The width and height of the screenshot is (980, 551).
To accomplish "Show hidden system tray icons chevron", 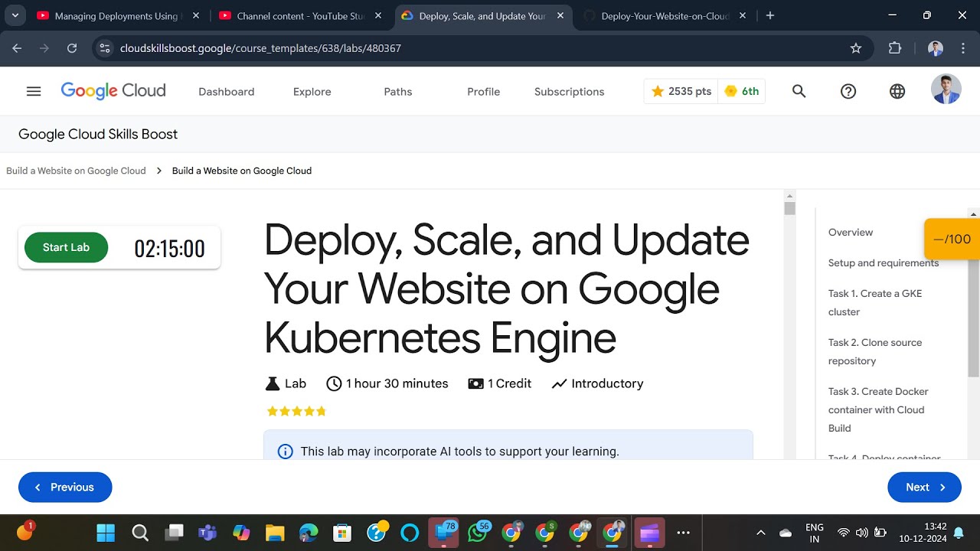I will pos(761,533).
